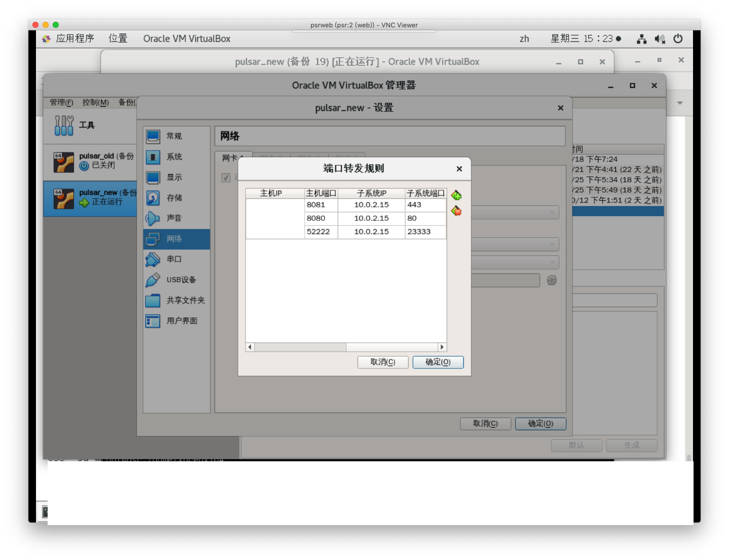Open the 系统 settings category icon
This screenshot has width=729, height=560.
click(153, 157)
